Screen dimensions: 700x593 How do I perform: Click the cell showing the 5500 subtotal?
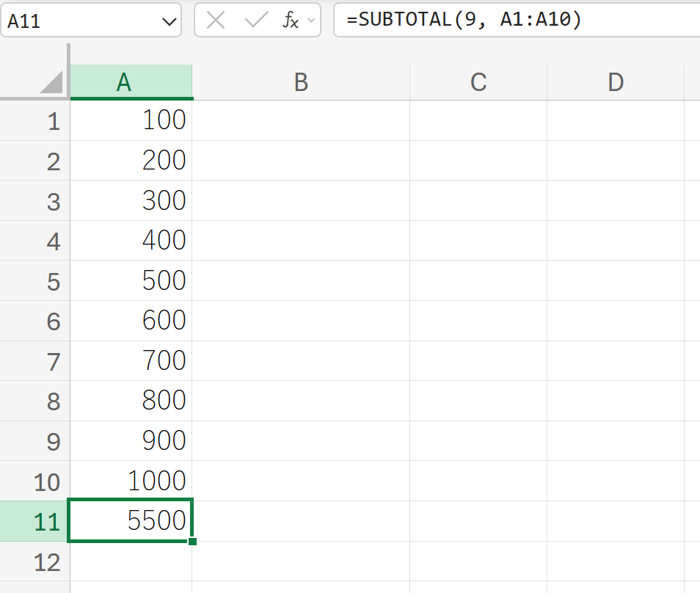[131, 521]
